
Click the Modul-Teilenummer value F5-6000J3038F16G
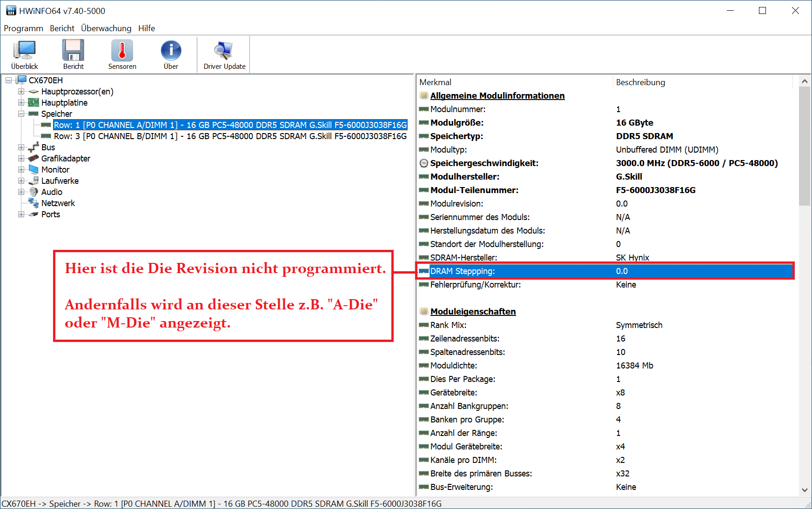pyautogui.click(x=656, y=190)
